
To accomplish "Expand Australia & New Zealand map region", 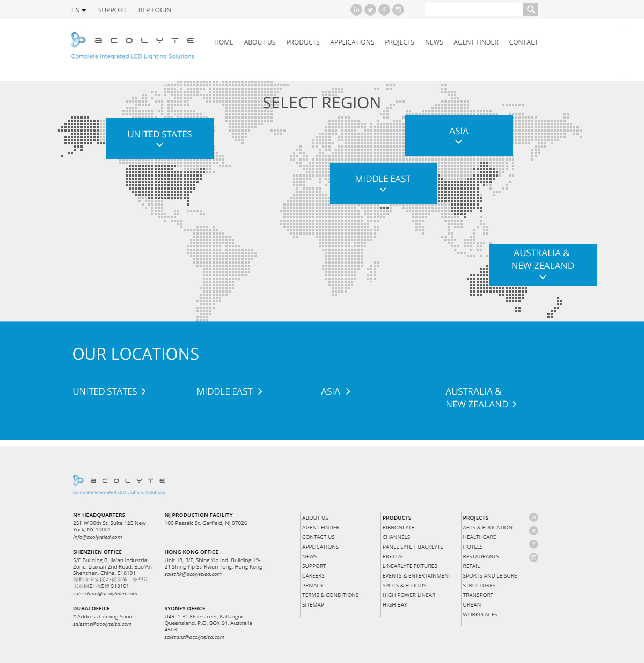I will tap(543, 265).
